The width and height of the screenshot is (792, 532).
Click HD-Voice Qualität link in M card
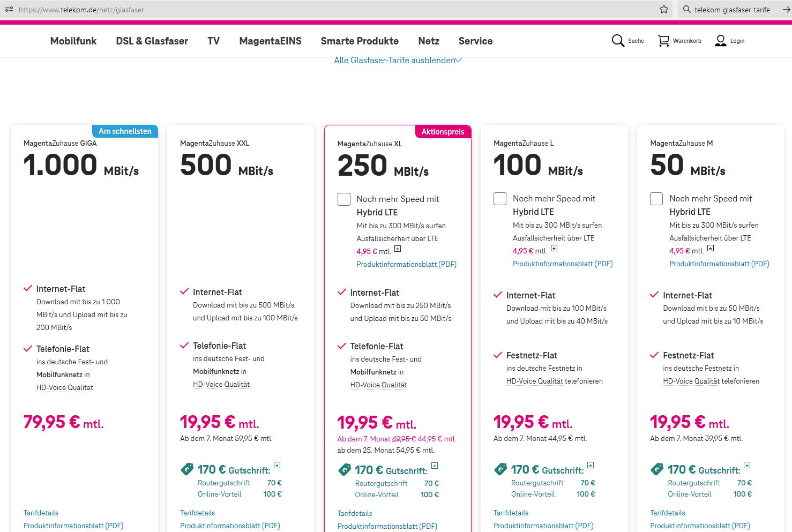[x=691, y=381]
